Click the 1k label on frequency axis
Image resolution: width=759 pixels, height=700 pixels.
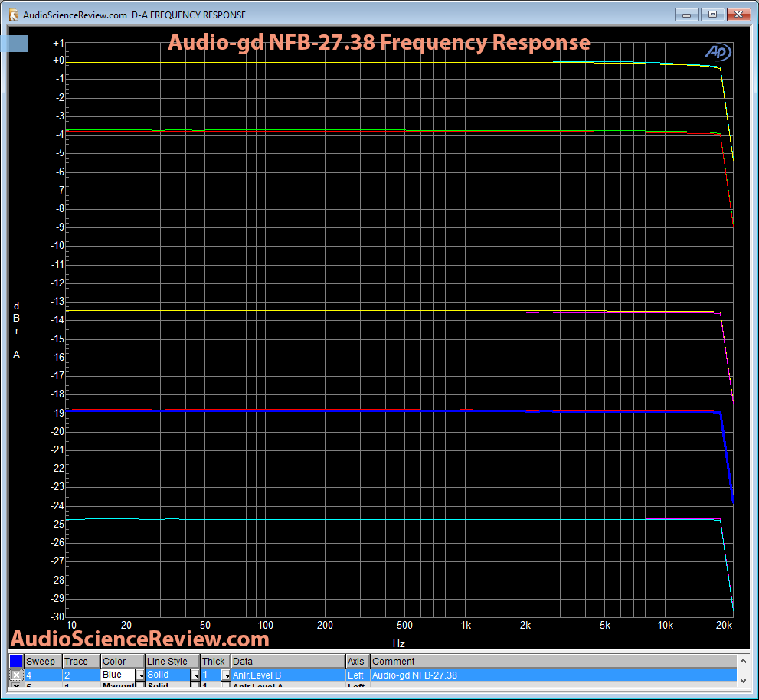[466, 626]
